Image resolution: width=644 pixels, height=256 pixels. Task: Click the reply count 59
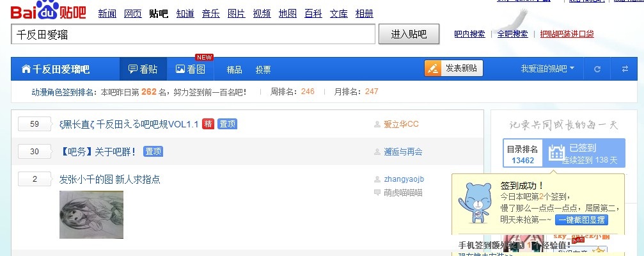[35, 124]
